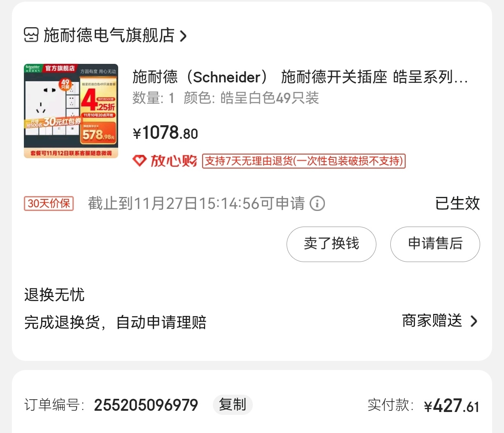Viewport: 504px width, 433px height.
Task: Copy the order number with 复制
Action: tap(233, 405)
